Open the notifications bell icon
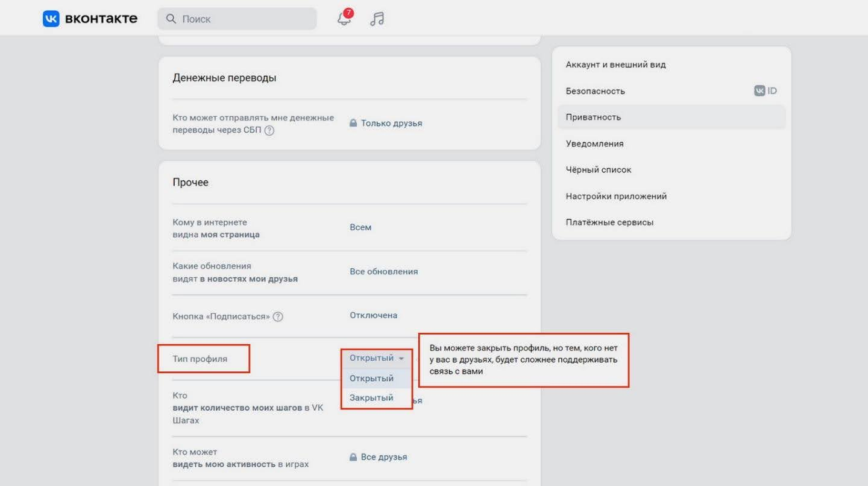Screen dimensions: 868x486 tap(344, 19)
